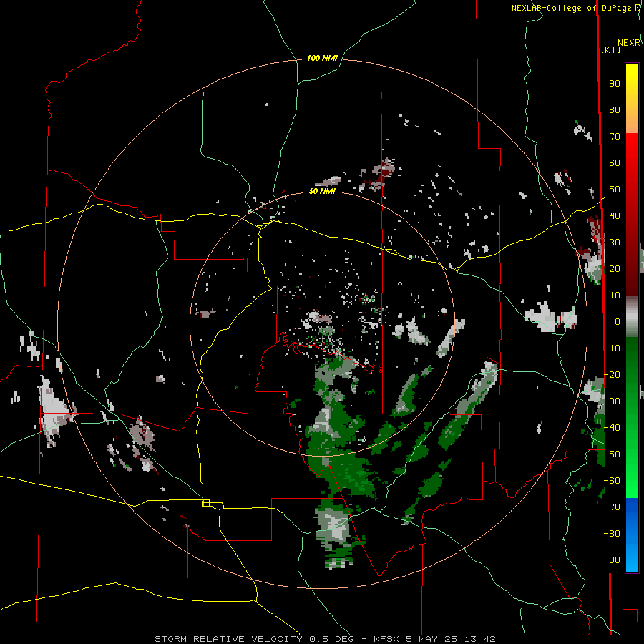Click the "KFSX" radar site identifier
This screenshot has width=644, height=644.
[386, 639]
